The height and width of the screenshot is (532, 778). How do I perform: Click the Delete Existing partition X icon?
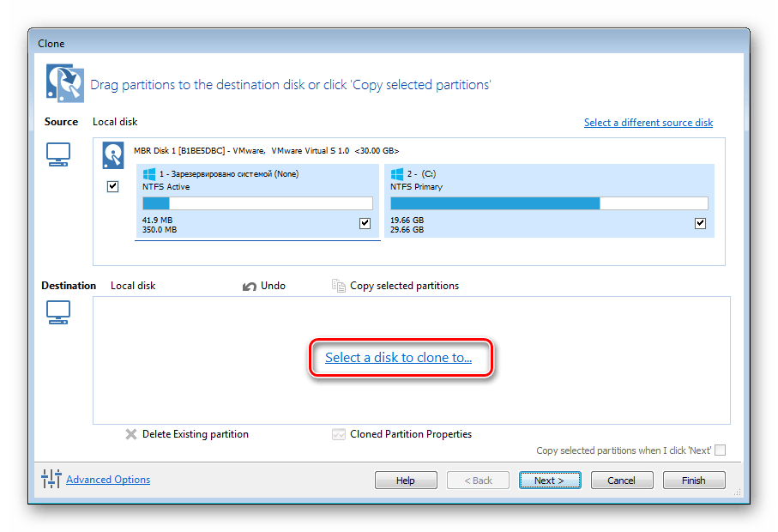(131, 434)
